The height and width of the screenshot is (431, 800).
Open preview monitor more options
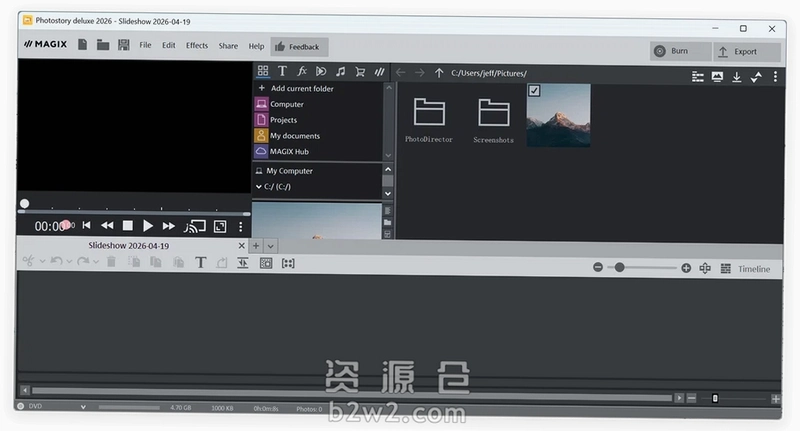(x=240, y=227)
